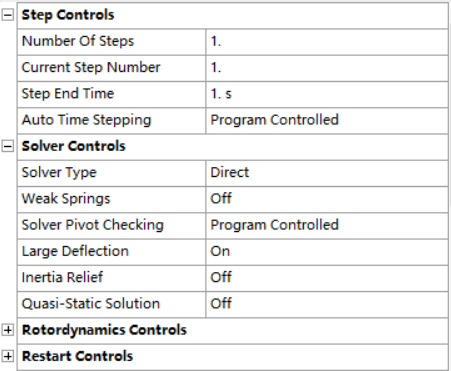Viewport: 451px width, 371px height.
Task: Select the Weak Springs property label
Action: [66, 199]
